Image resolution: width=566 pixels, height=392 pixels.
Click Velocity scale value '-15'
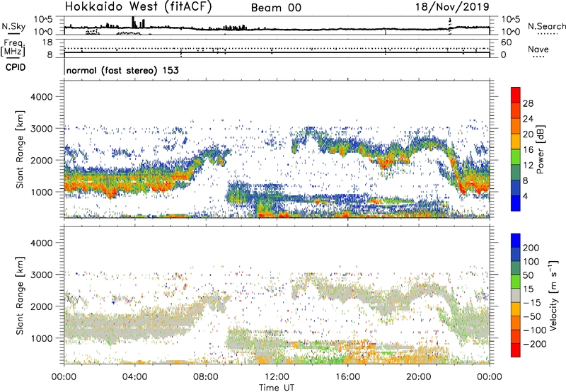[532, 302]
